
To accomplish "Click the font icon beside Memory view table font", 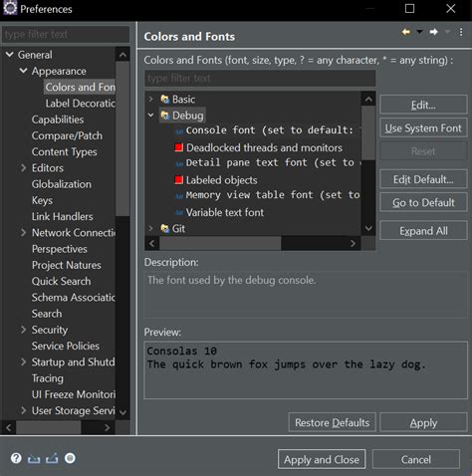I will tap(179, 196).
